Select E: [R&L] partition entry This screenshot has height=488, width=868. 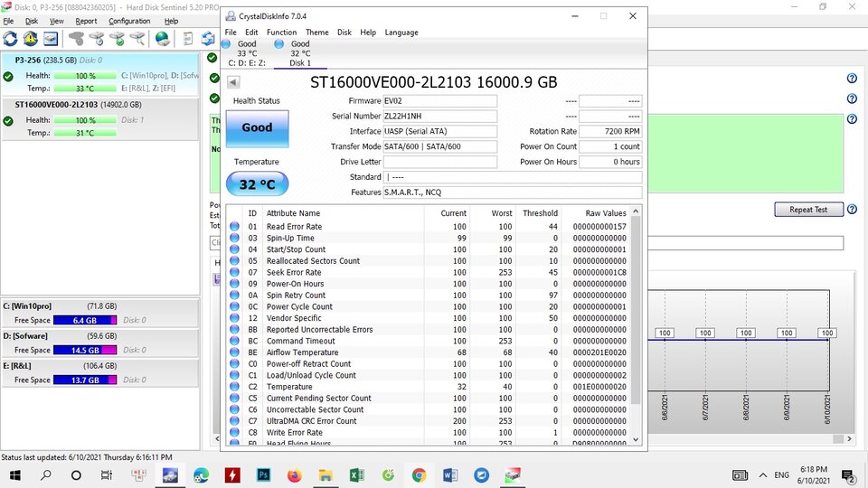click(100, 373)
